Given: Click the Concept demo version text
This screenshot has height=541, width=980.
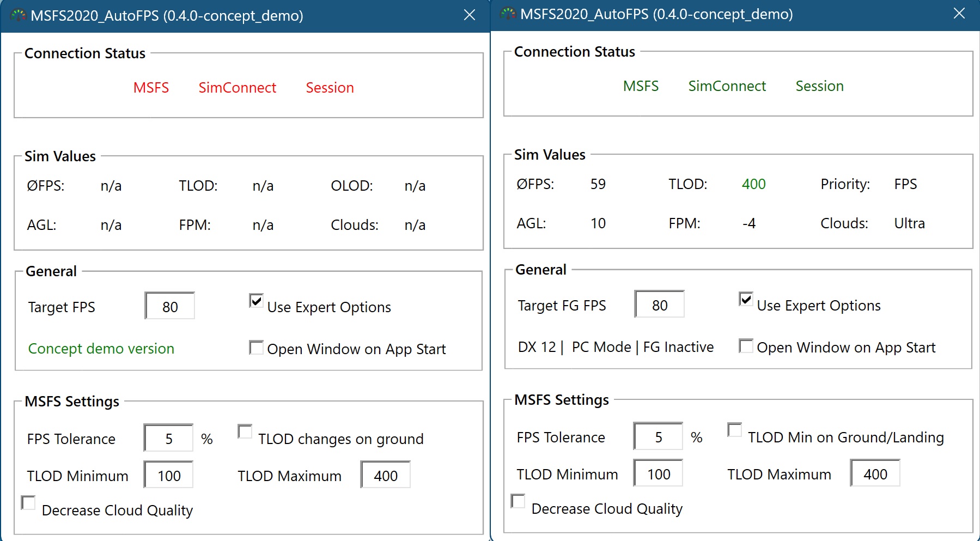Looking at the screenshot, I should pyautogui.click(x=101, y=349).
